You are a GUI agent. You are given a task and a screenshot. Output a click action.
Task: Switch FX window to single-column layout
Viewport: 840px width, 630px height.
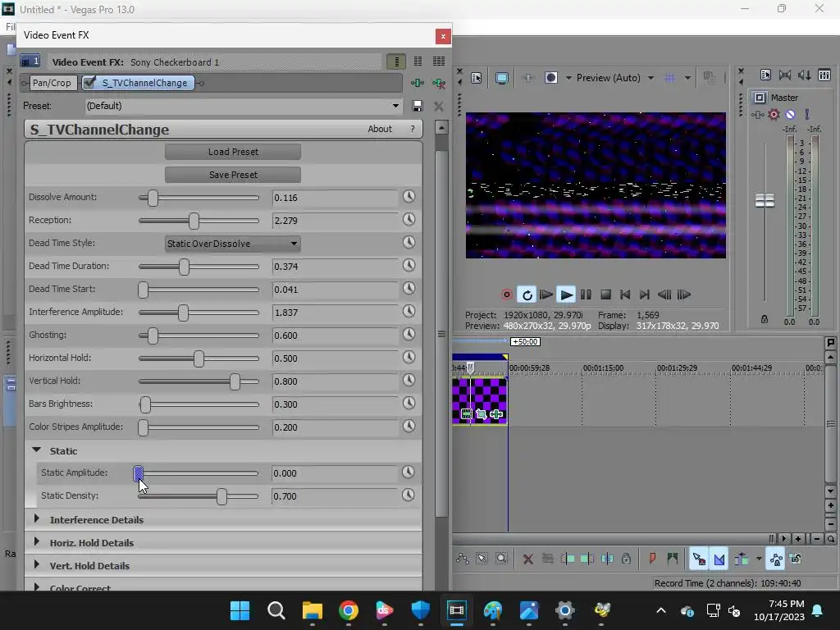[x=396, y=62]
